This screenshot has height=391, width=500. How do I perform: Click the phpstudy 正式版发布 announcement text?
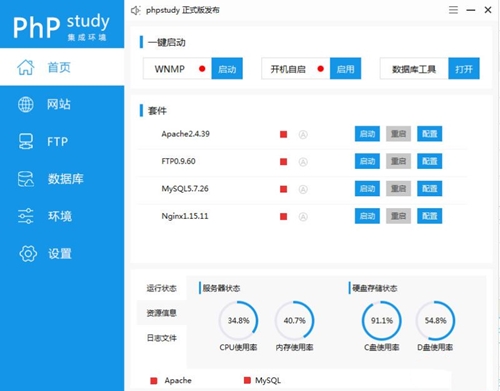(x=183, y=10)
